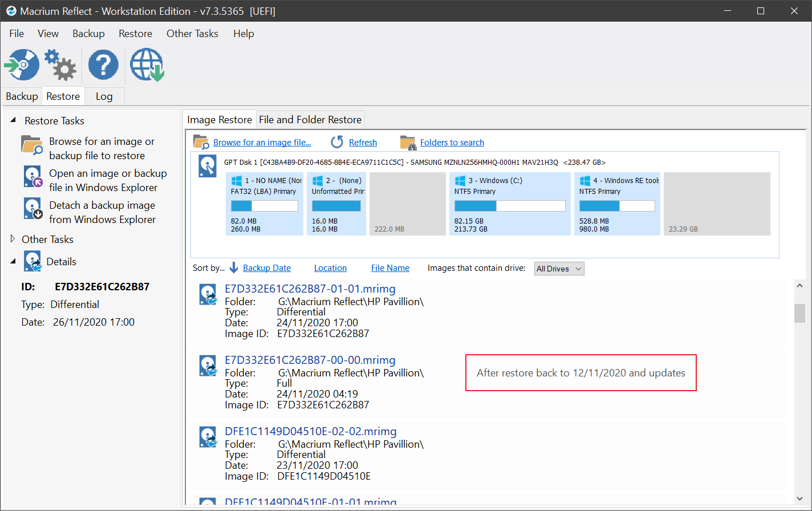Click the open image in Windows Explorer icon
Image resolution: width=812 pixels, height=511 pixels.
tap(33, 177)
